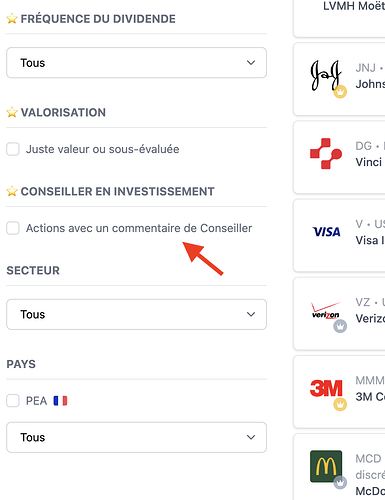Open the Fréquence du dividende dropdown
The image size is (385, 500).
coord(136,63)
